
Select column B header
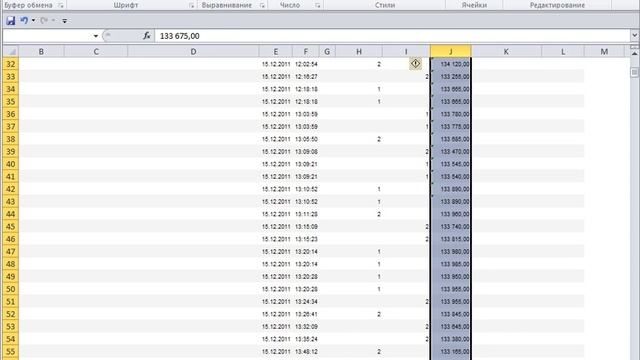click(x=41, y=51)
